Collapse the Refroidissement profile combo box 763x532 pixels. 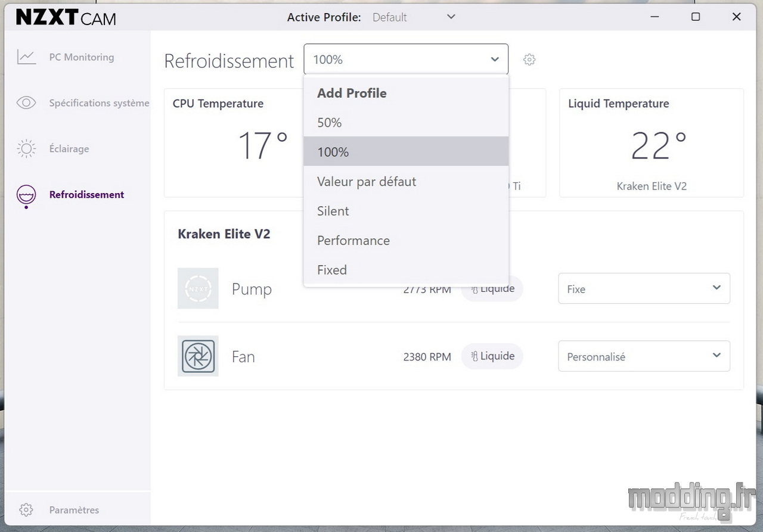[x=406, y=59]
